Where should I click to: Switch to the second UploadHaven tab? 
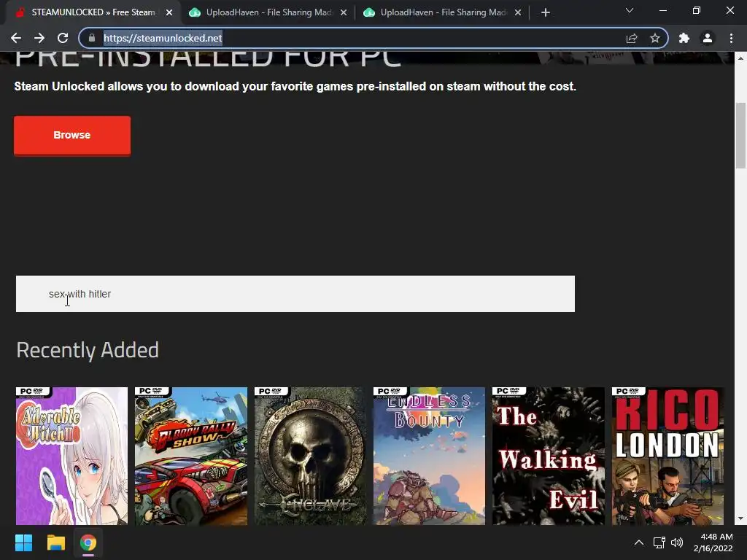(443, 12)
